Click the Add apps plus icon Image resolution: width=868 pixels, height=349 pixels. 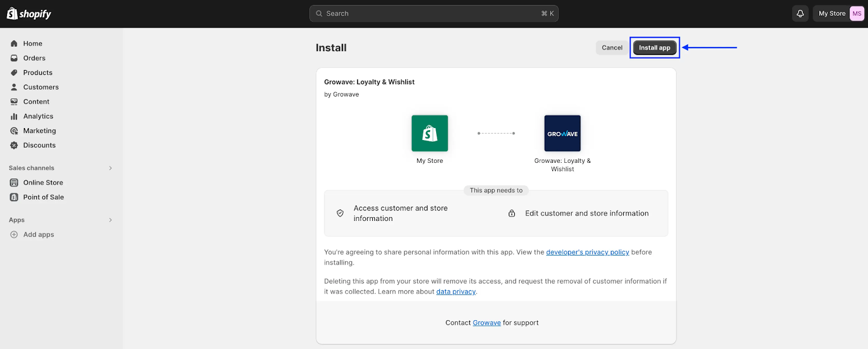pos(14,234)
